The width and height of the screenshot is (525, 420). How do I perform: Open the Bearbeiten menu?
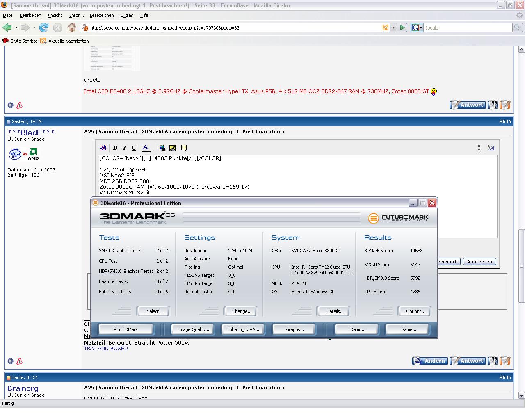[30, 15]
